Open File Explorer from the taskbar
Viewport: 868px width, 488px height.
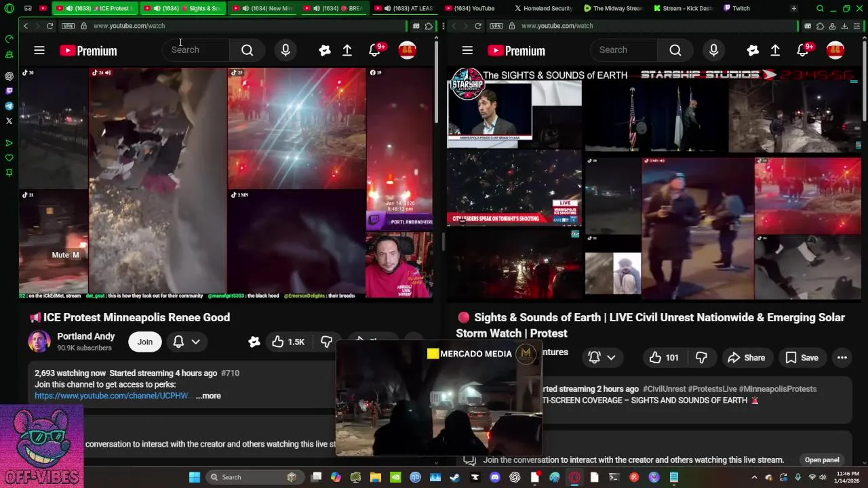coord(375,477)
